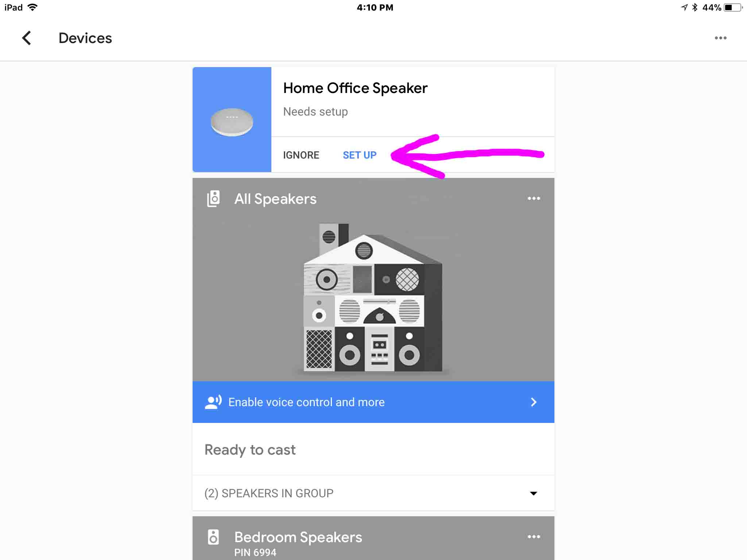Viewport: 747px width, 560px height.
Task: Tap the Home Office Speaker title
Action: pyautogui.click(x=355, y=88)
